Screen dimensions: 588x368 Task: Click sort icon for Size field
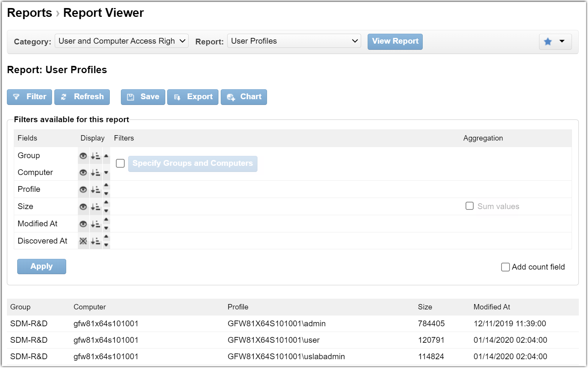(x=96, y=207)
